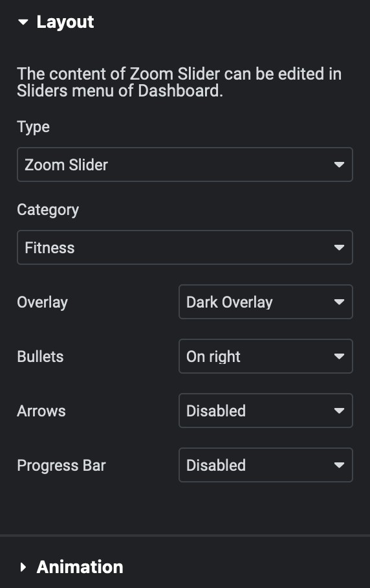Screen dimensions: 370x588
Task: Click the caret arrow in the Arrows field
Action: pos(340,411)
